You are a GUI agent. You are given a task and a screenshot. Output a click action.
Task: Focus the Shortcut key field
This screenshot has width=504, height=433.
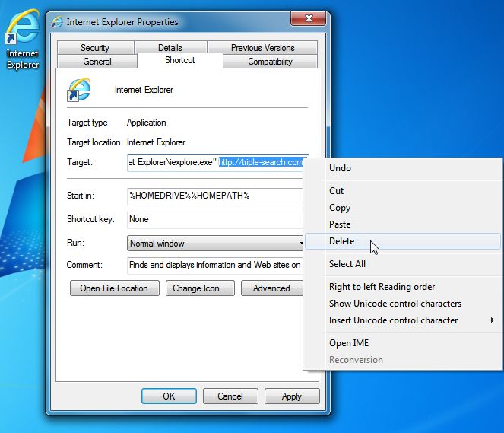pyautogui.click(x=215, y=220)
